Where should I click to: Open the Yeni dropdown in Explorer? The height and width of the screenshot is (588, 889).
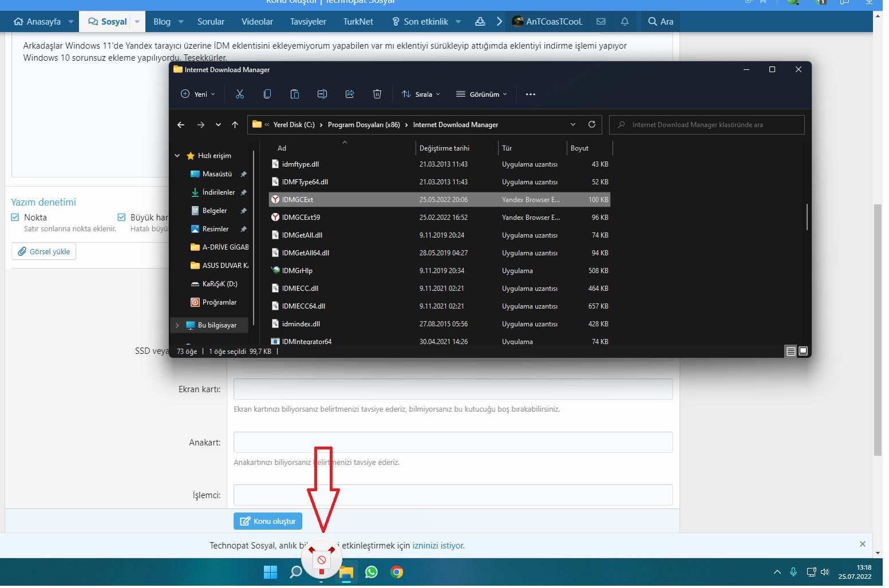[x=198, y=94]
